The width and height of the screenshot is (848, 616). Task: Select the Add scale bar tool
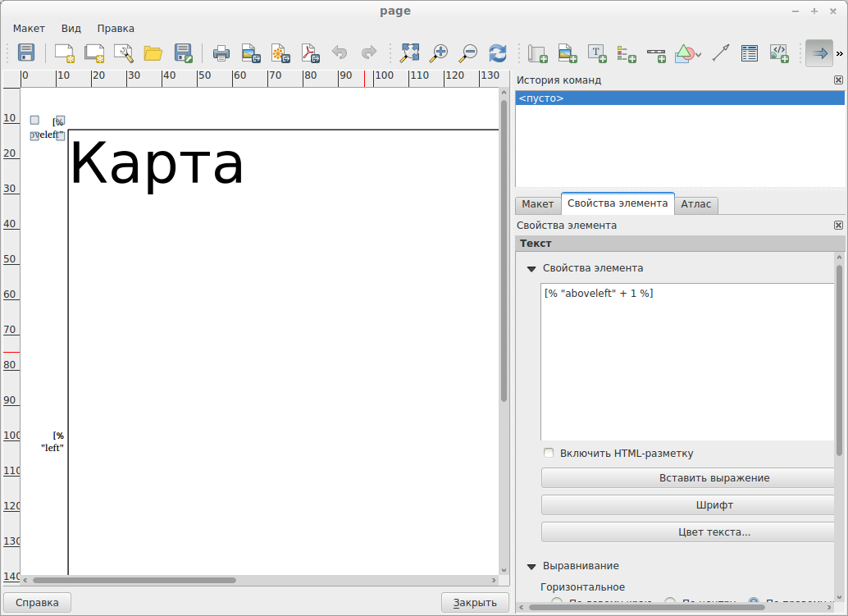coord(656,53)
